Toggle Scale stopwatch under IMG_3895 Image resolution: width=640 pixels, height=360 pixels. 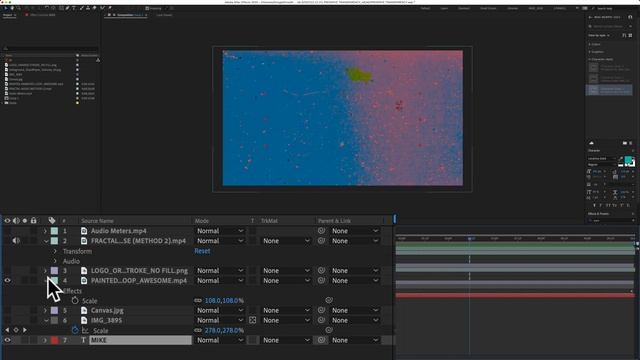coord(75,330)
